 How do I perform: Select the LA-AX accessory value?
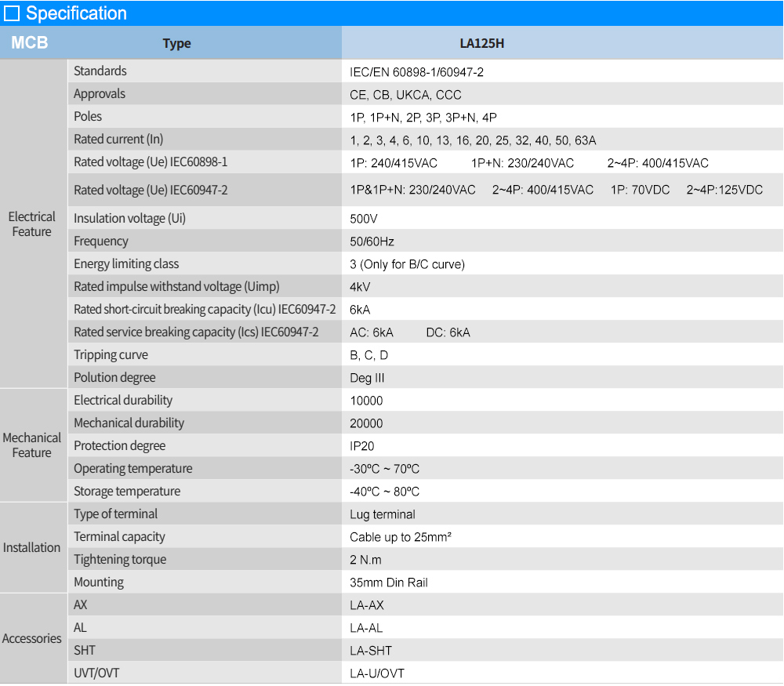pos(367,605)
